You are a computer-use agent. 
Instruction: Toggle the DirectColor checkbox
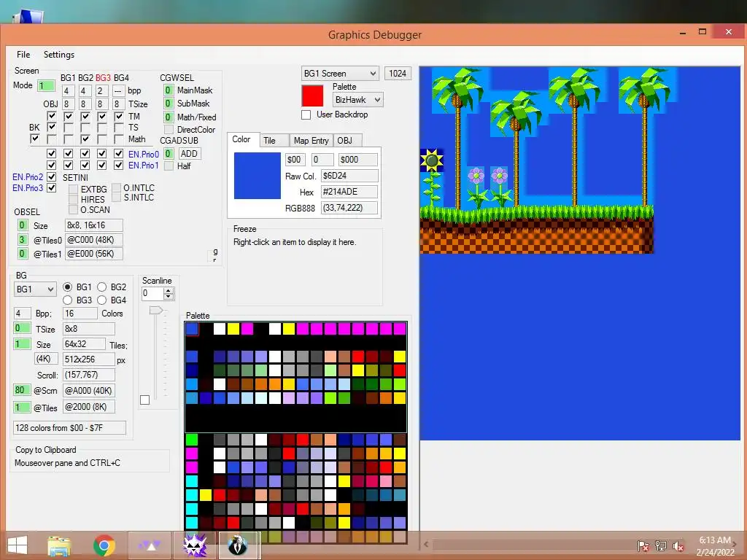click(169, 130)
